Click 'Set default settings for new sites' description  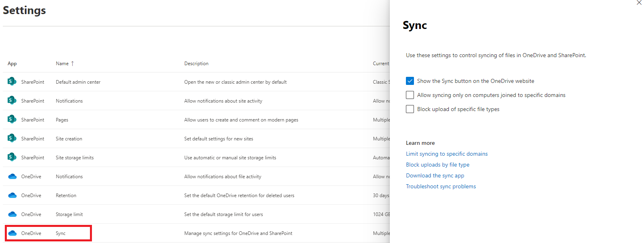click(219, 139)
